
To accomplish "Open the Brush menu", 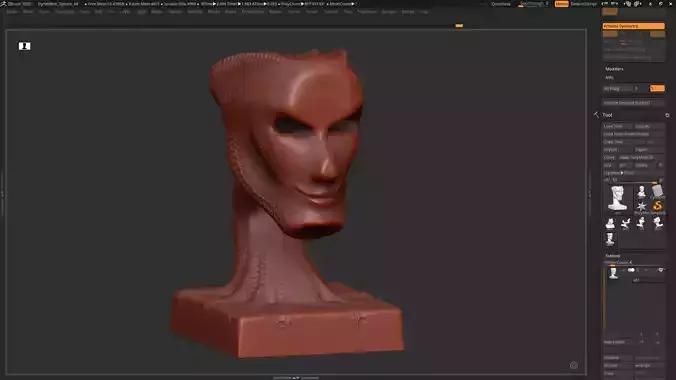I will (28, 12).
